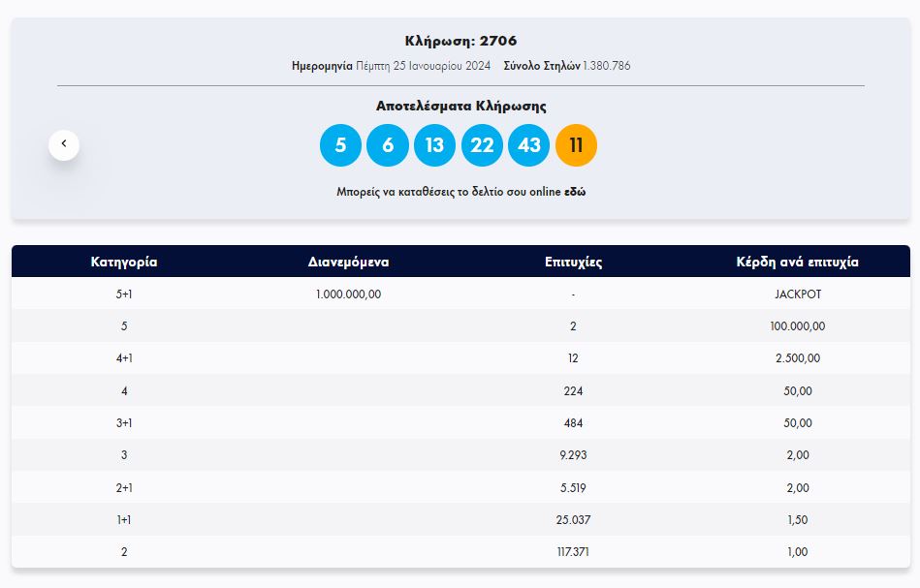Open the online deposit link 'εδώ'
The width and height of the screenshot is (920, 588).
[x=575, y=192]
